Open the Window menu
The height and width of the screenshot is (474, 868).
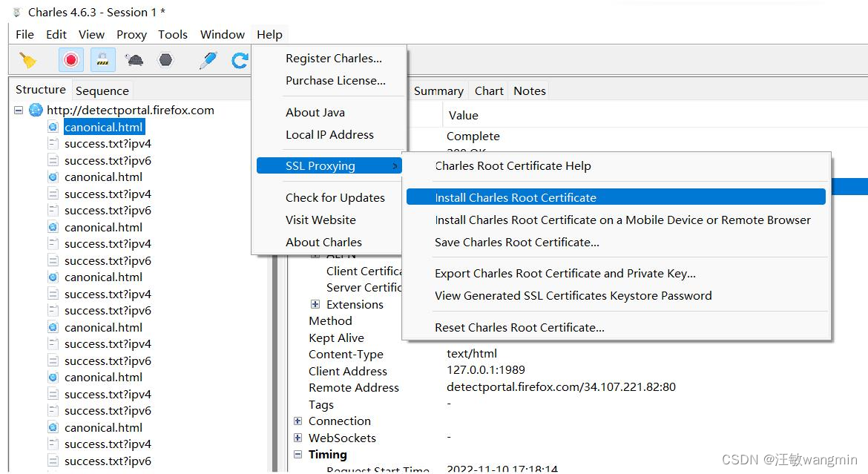click(x=223, y=34)
